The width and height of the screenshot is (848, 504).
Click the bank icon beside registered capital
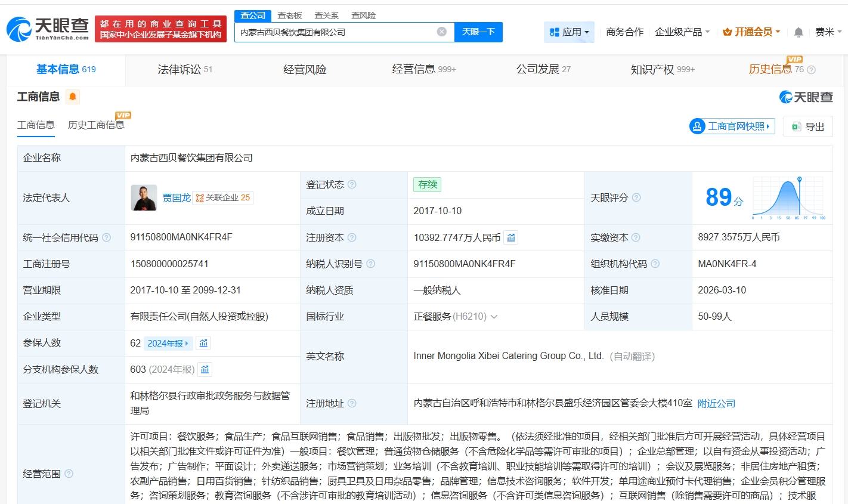tap(510, 237)
